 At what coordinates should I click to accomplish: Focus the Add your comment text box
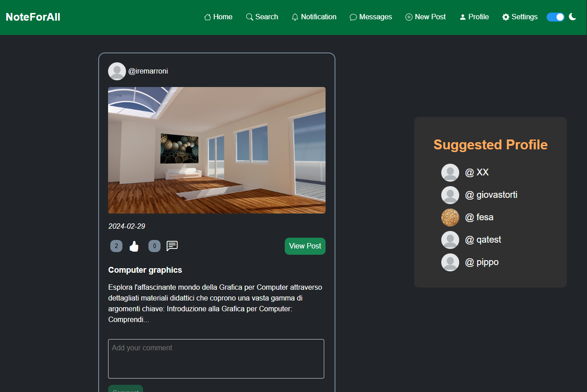(216, 358)
